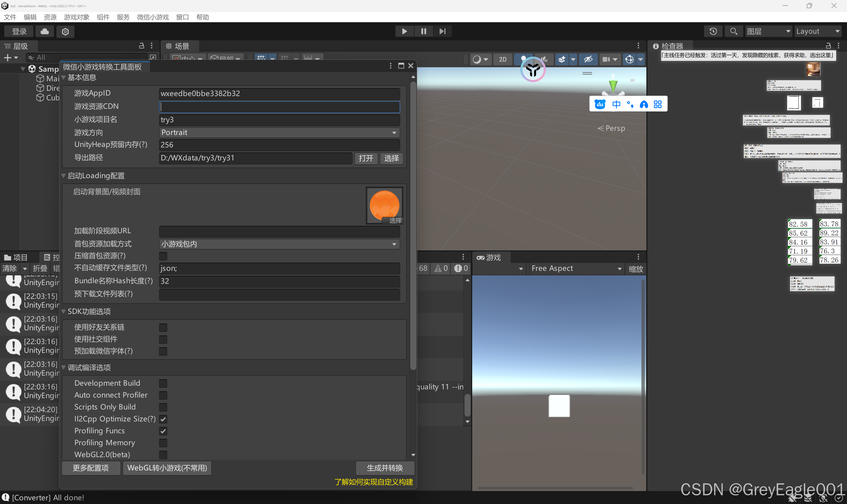This screenshot has height=504, width=847.
Task: Uncheck Il2Cpp Optimize Size option
Action: (163, 419)
